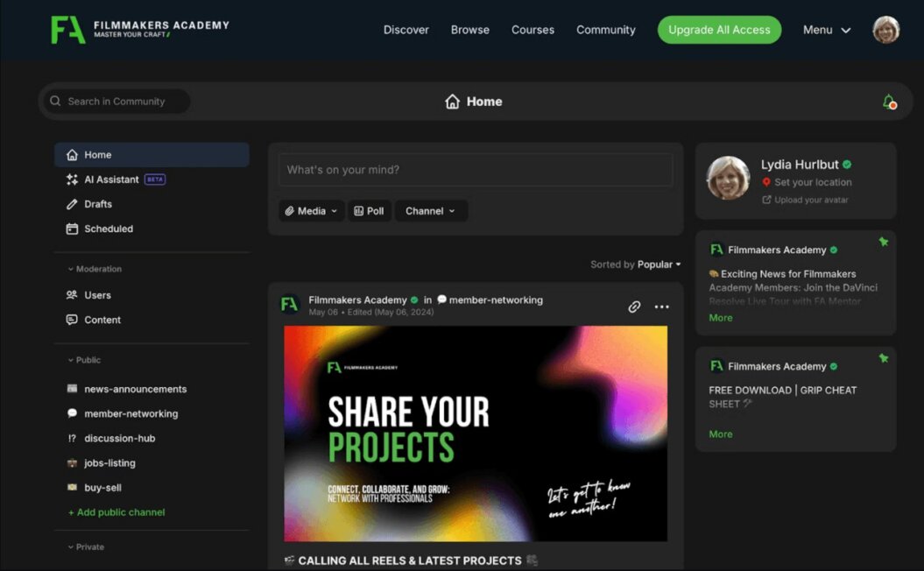The width and height of the screenshot is (924, 571).
Task: Click the red location pin icon
Action: [766, 183]
